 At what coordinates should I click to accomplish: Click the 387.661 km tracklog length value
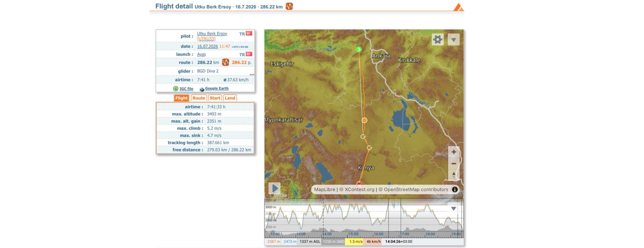[218, 143]
